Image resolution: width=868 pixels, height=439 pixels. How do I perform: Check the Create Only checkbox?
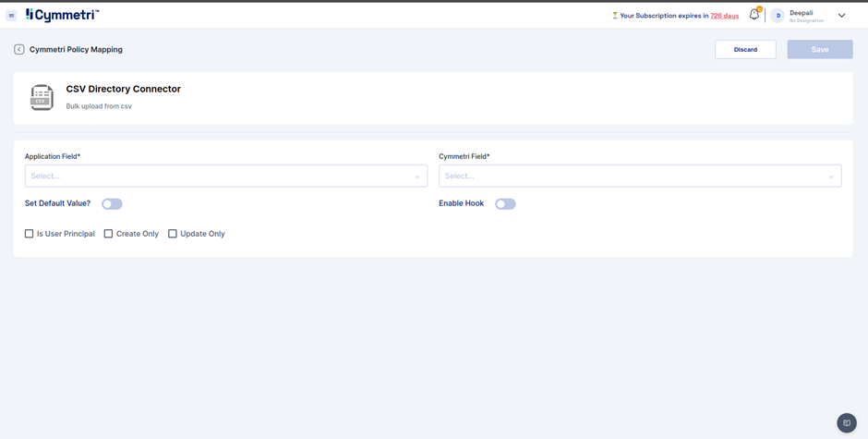point(109,234)
